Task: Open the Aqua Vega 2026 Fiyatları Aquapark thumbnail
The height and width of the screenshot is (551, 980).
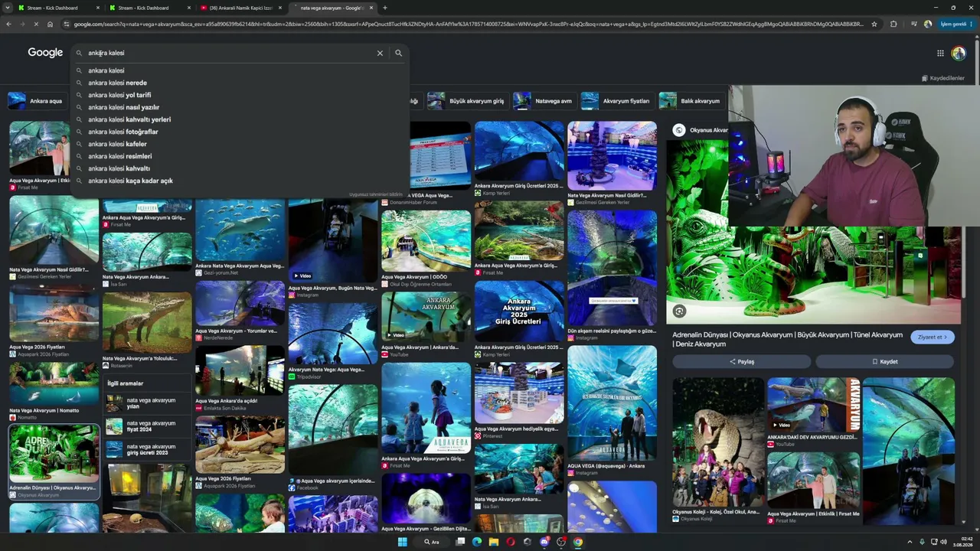Action: [x=54, y=315]
